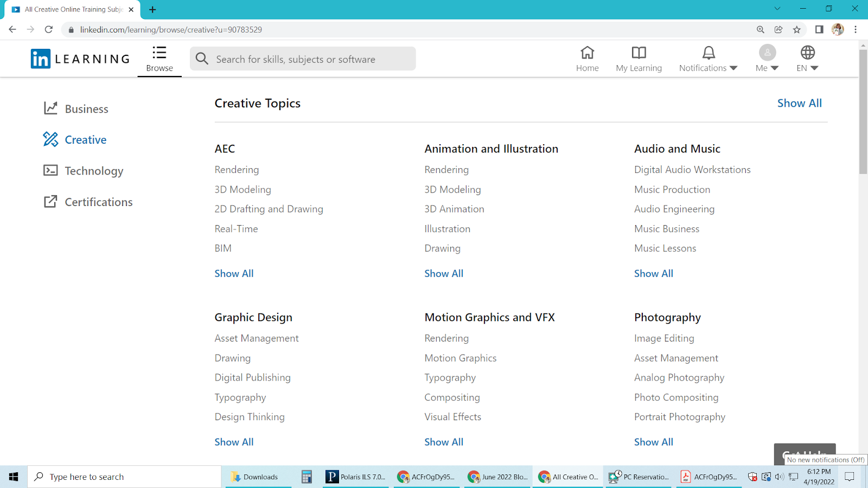Open the Browse menu icon
Screen dimensions: 868x488
[x=159, y=53]
